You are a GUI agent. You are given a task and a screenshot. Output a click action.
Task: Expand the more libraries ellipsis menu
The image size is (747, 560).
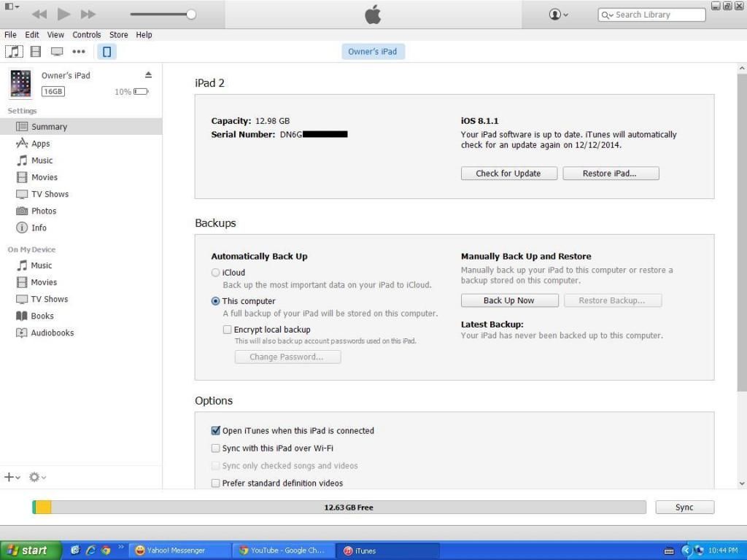[79, 52]
